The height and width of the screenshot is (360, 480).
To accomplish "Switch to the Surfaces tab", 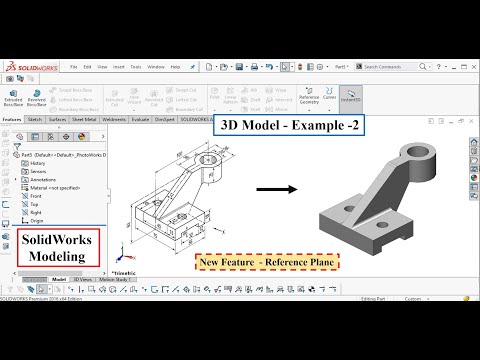I will coord(57,119).
